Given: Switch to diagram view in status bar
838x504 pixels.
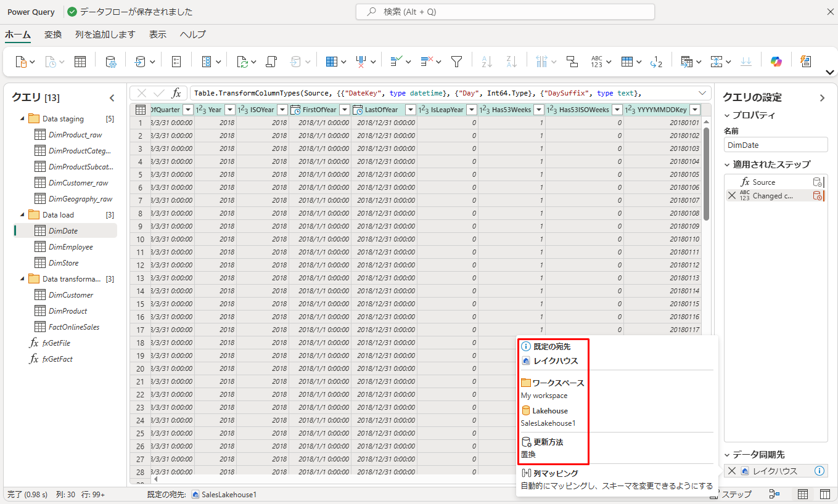Looking at the screenshot, I should (x=774, y=494).
